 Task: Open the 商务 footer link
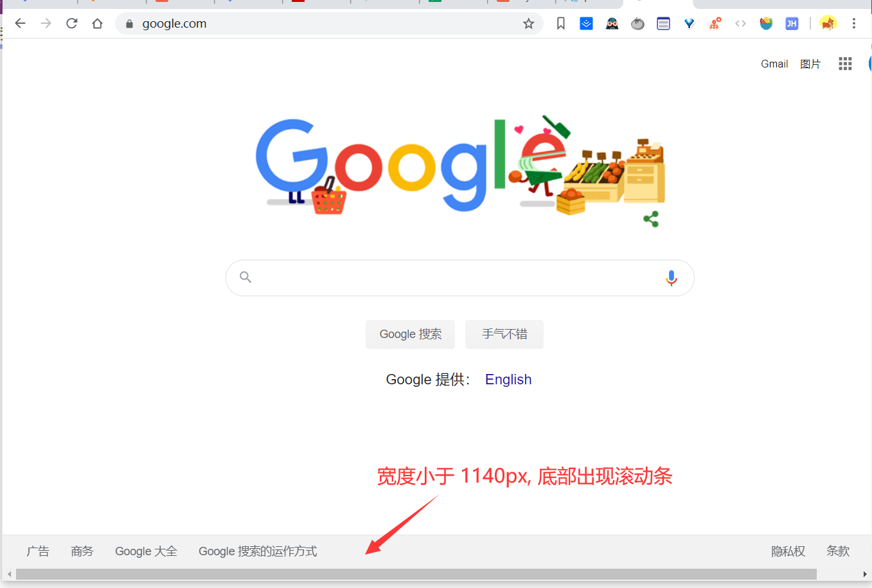click(x=82, y=551)
